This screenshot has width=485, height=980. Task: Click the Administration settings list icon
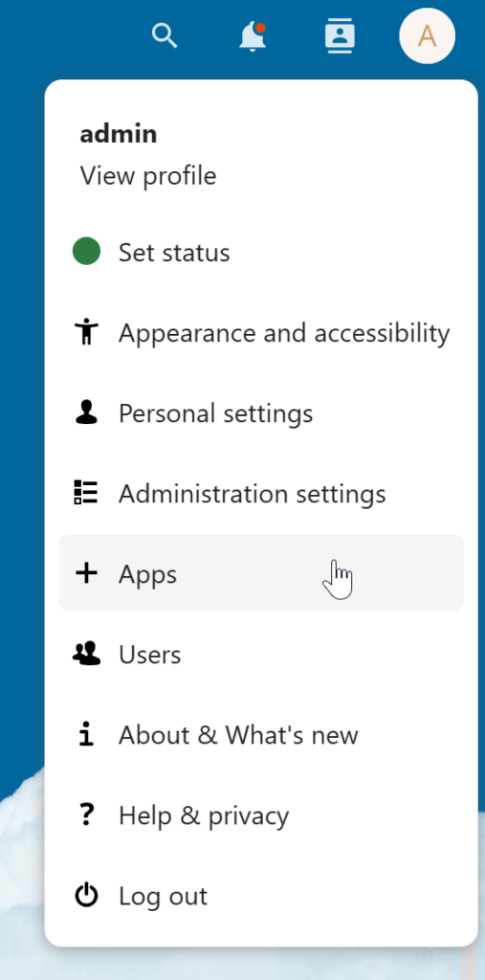(86, 493)
